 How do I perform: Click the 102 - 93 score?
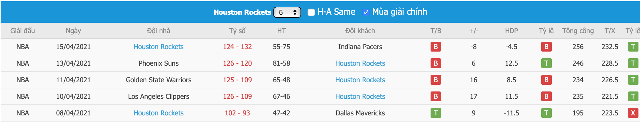[237, 113]
